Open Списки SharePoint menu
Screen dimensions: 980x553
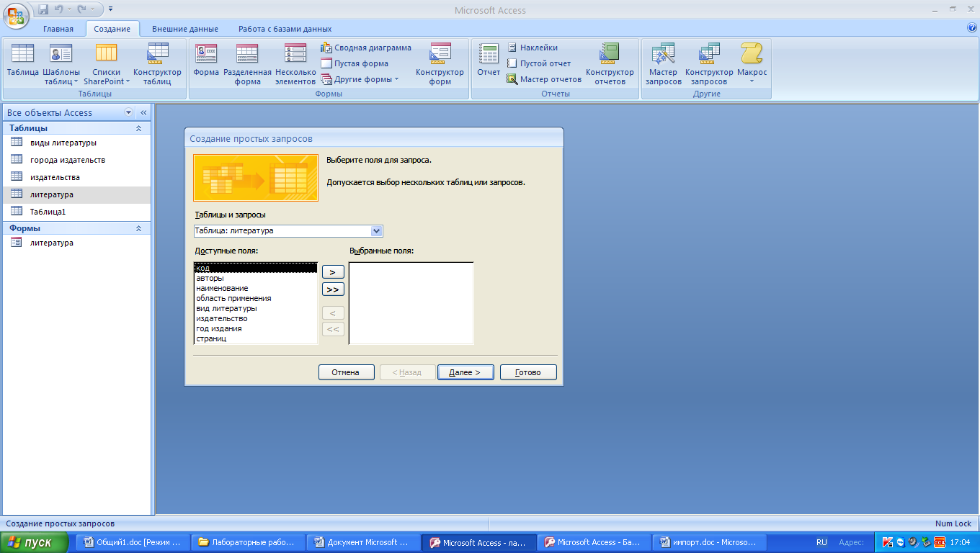click(x=107, y=63)
